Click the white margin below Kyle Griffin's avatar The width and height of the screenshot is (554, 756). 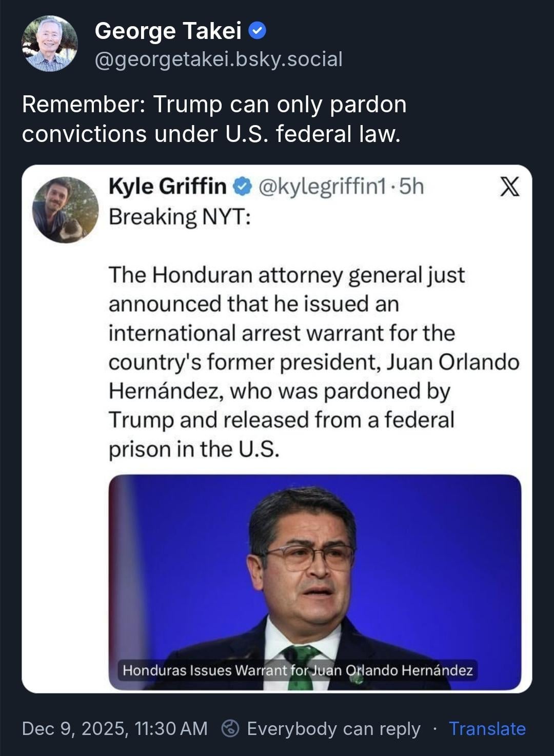pos(65,410)
